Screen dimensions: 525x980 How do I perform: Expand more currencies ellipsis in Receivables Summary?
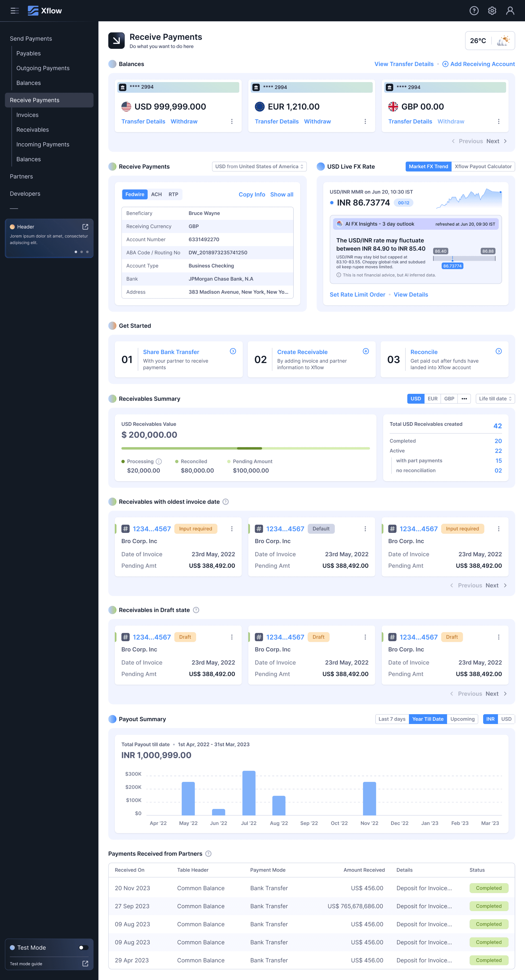point(464,399)
